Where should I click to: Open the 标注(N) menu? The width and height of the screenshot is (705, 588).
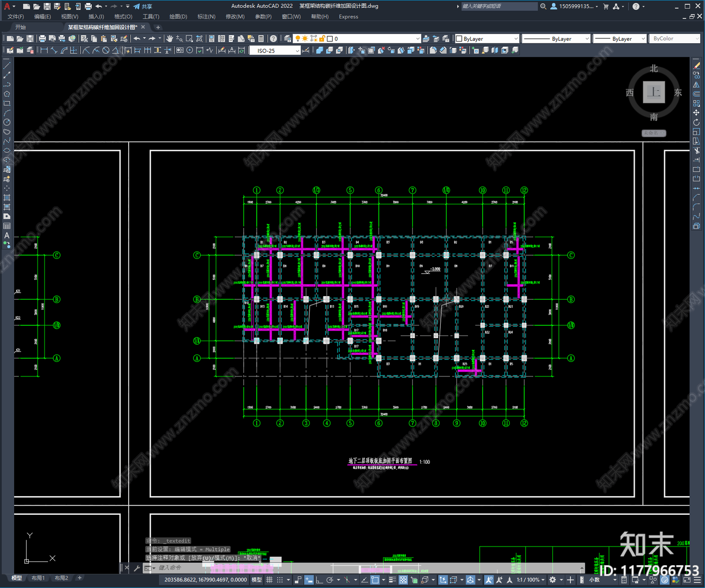206,17
